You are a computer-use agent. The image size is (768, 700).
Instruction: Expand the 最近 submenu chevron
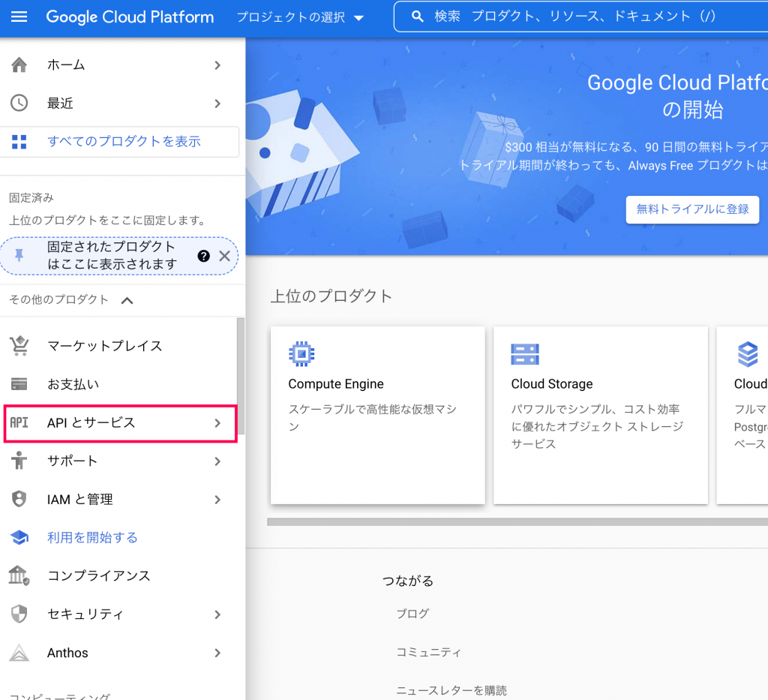click(x=218, y=104)
